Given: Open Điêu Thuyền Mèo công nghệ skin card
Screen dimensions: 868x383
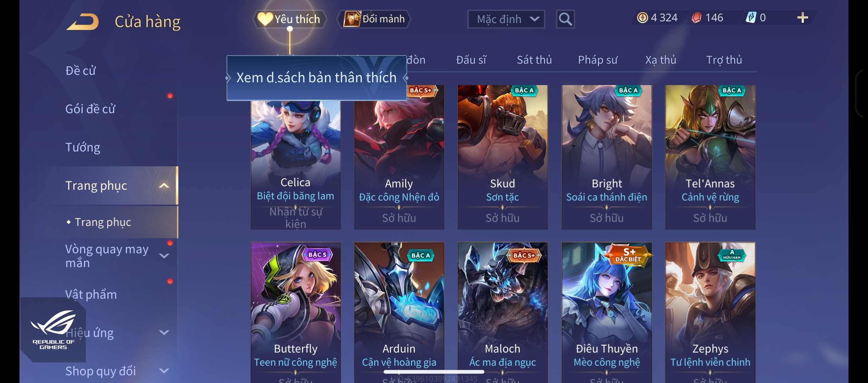Looking at the screenshot, I should pos(607,312).
